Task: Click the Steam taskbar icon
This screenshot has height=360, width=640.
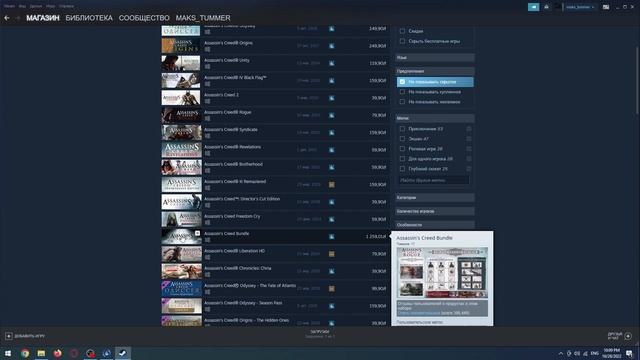Action: point(122,353)
